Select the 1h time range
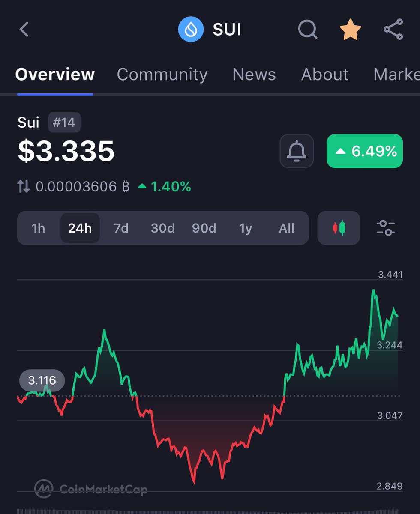 [x=38, y=228]
